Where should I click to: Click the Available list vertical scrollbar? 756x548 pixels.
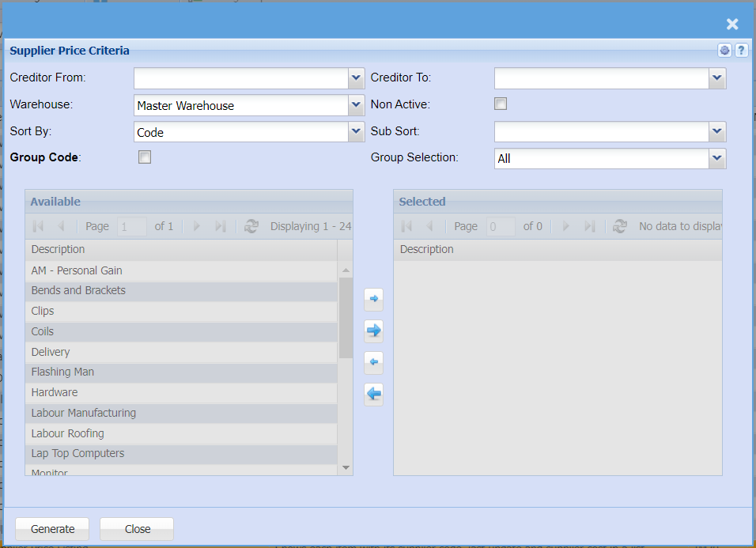coord(346,316)
